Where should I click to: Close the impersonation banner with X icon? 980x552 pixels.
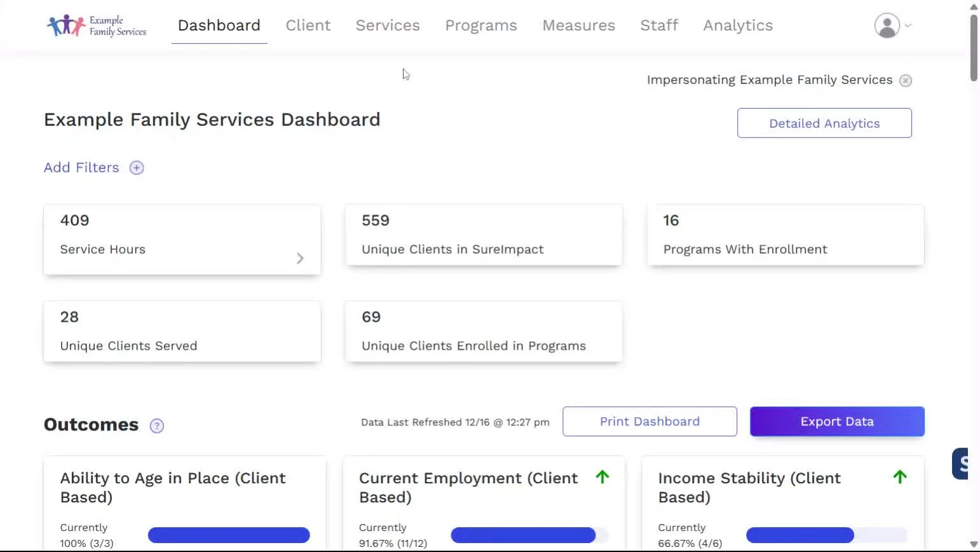point(906,81)
